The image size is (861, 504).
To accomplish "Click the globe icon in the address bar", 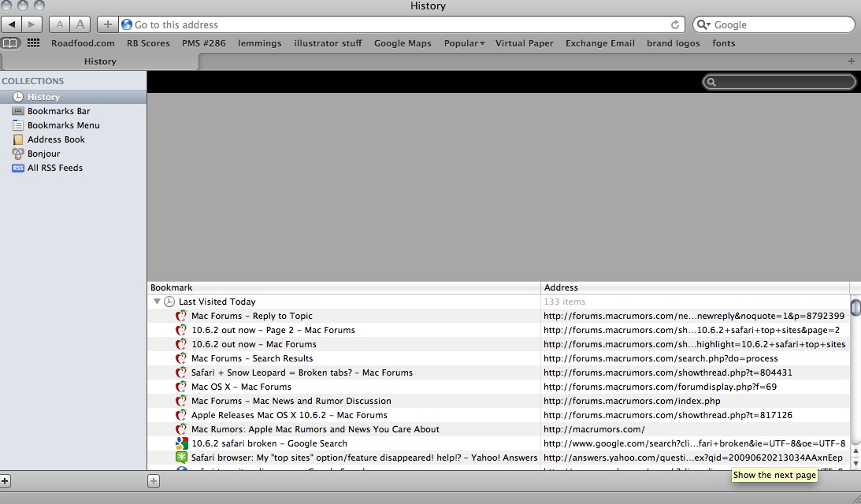I will (127, 24).
